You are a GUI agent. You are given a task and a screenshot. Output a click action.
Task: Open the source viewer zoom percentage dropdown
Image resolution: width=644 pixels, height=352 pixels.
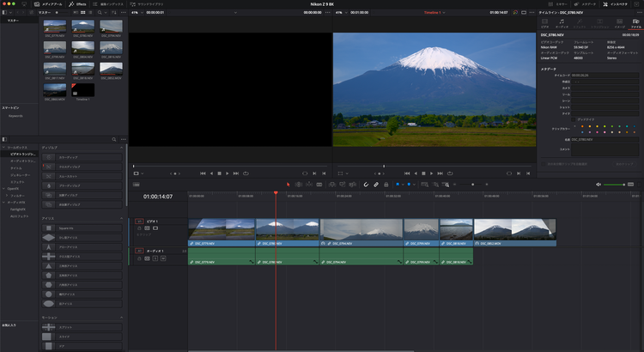[x=137, y=13]
